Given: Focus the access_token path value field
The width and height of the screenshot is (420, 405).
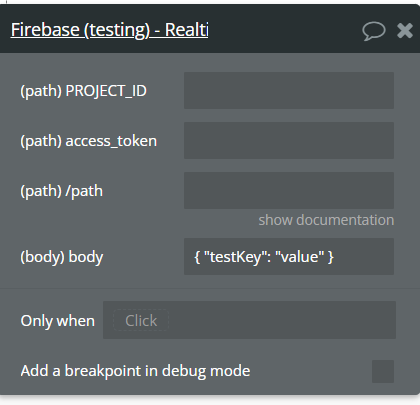Looking at the screenshot, I should point(289,140).
